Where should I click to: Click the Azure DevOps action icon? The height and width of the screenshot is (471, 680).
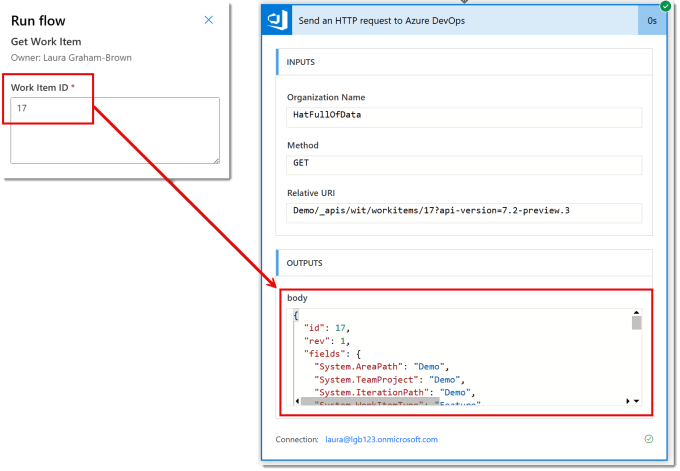[277, 20]
